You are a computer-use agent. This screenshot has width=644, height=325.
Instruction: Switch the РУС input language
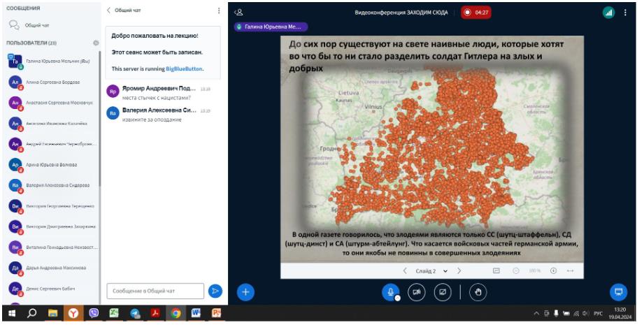[x=599, y=314]
